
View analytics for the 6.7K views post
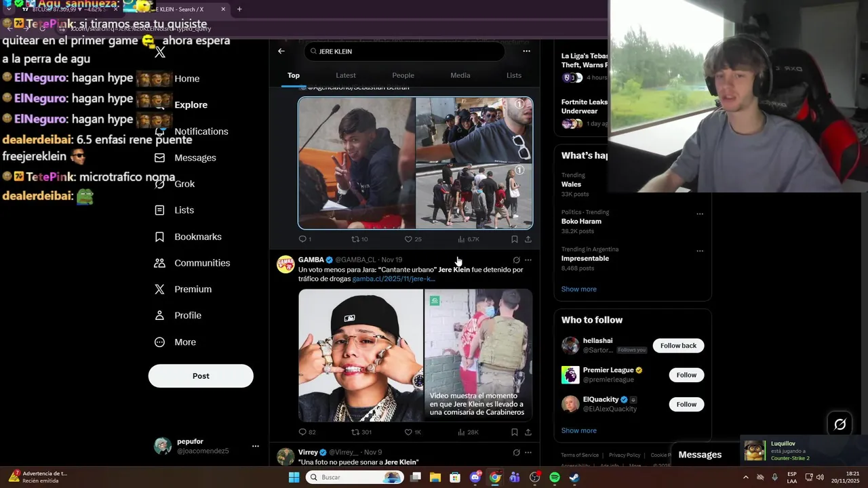(x=468, y=239)
